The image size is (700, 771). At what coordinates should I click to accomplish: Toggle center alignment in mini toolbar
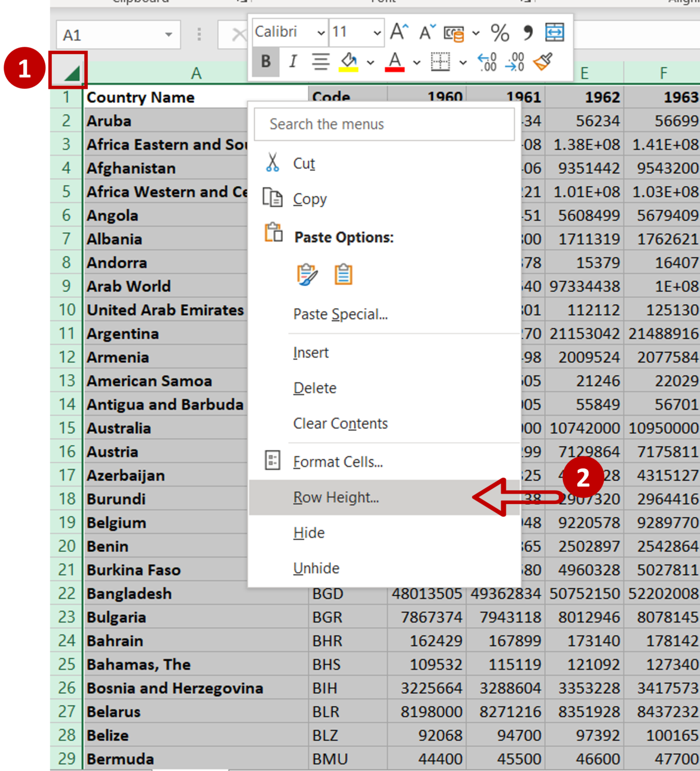point(320,62)
